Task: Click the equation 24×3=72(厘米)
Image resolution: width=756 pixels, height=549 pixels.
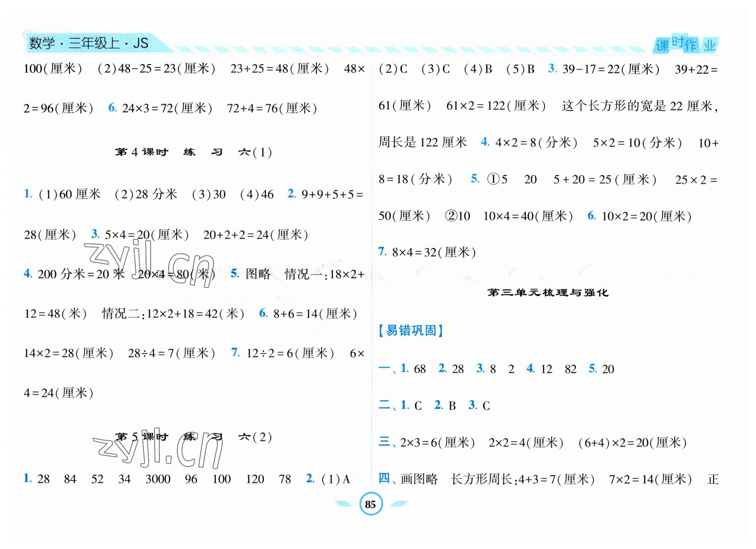Action: point(167,109)
